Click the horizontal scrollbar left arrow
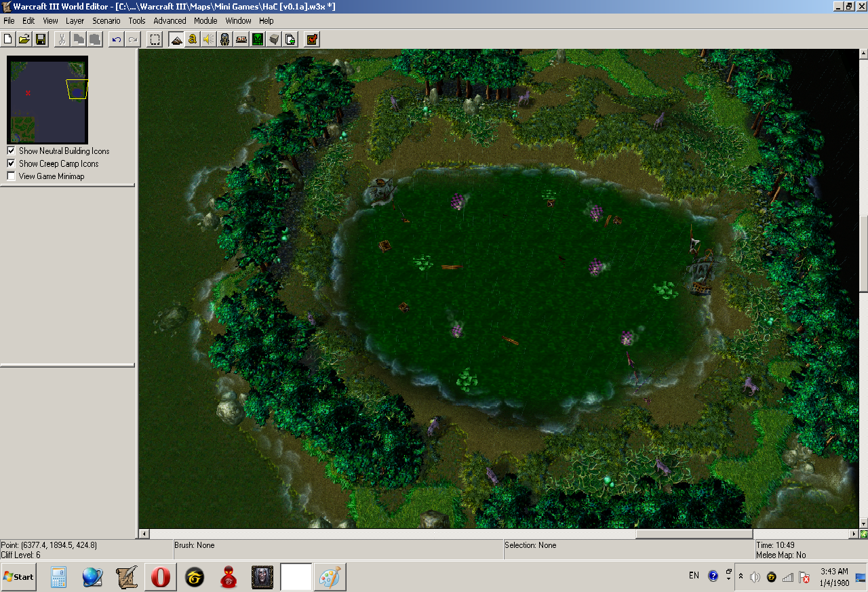 click(x=144, y=534)
